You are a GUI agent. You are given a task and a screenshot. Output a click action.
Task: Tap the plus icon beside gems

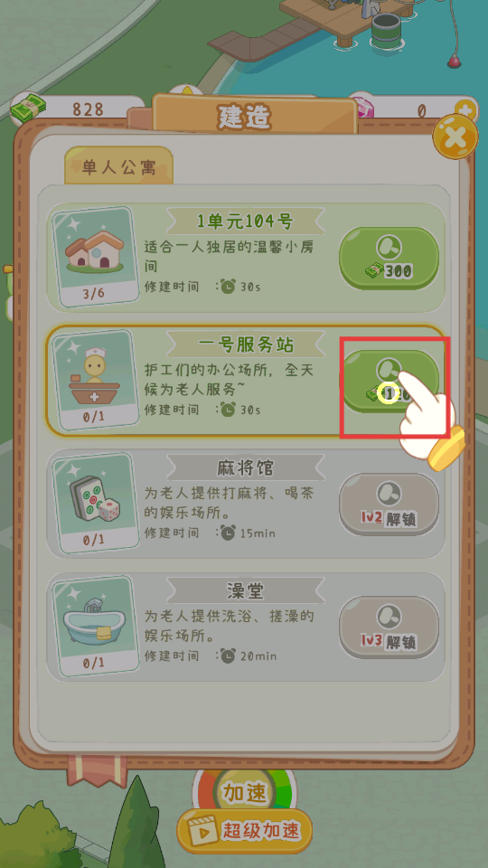[x=465, y=109]
